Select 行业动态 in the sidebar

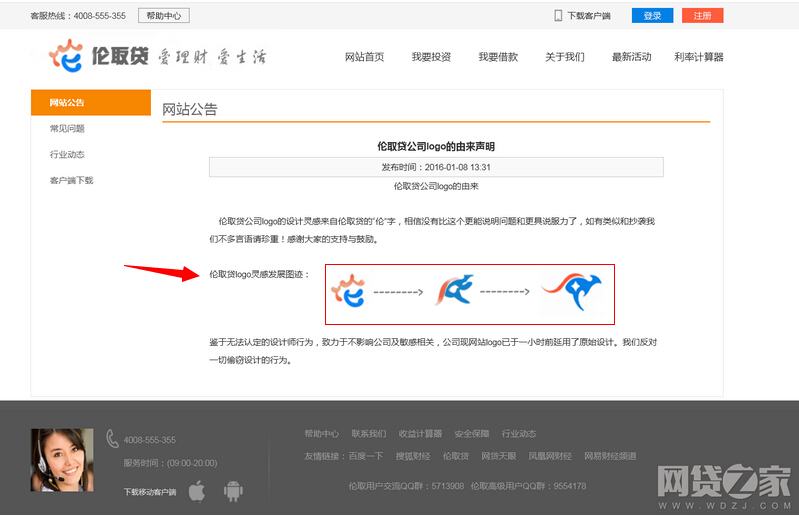pos(67,154)
